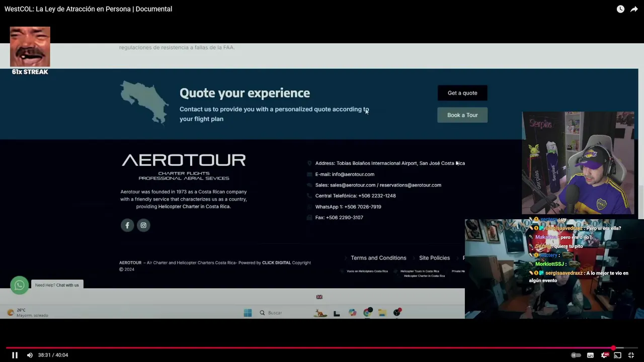Click the CLICK DIGITAL credit link
This screenshot has height=362, width=644.
pyautogui.click(x=276, y=263)
